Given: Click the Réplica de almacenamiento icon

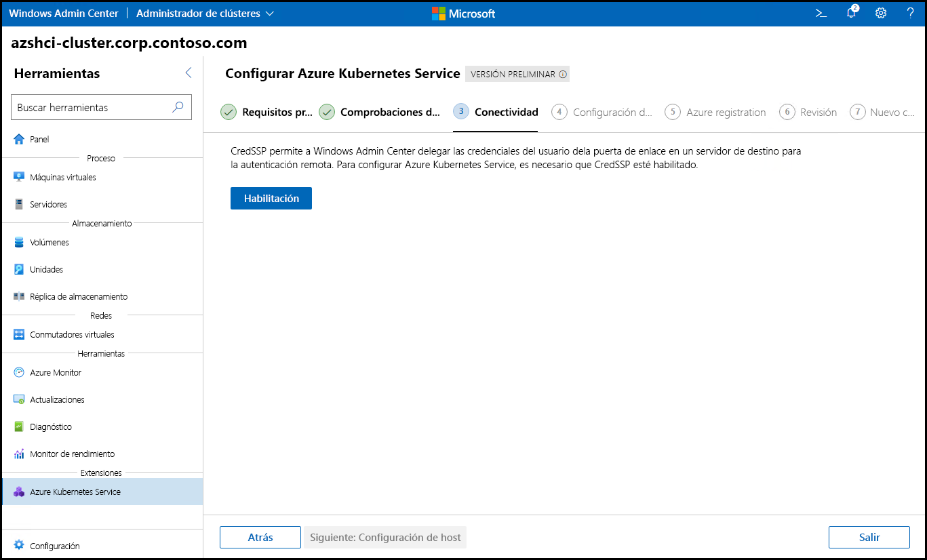Looking at the screenshot, I should (x=19, y=296).
